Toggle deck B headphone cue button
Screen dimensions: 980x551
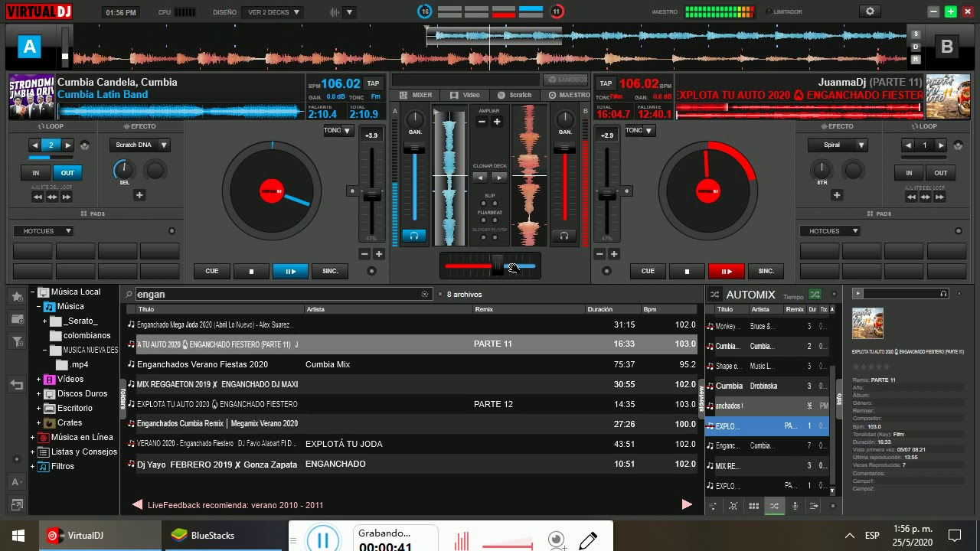point(564,236)
